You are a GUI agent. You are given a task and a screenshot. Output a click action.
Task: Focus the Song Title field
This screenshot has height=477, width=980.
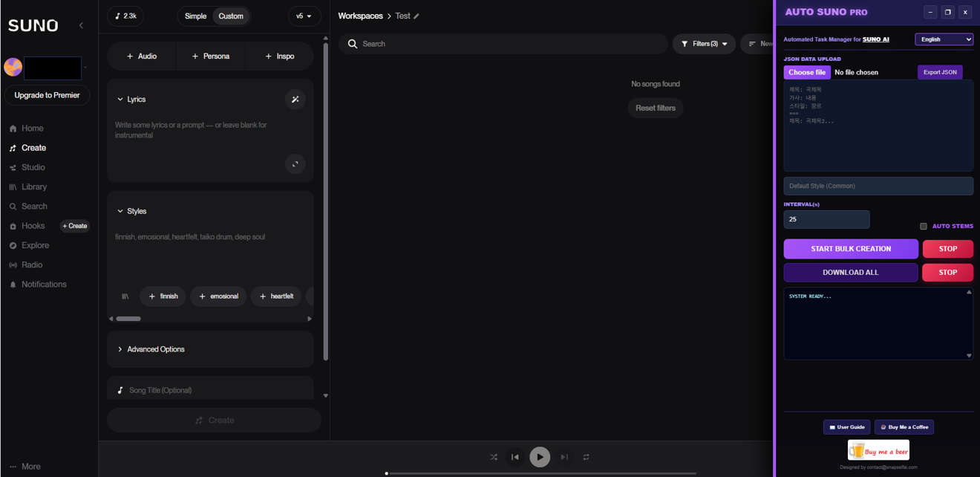pos(210,390)
